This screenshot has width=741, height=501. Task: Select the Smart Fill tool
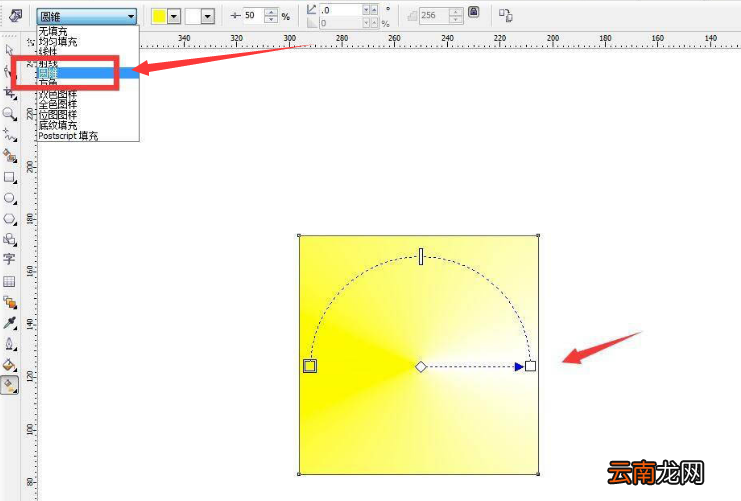click(9, 156)
